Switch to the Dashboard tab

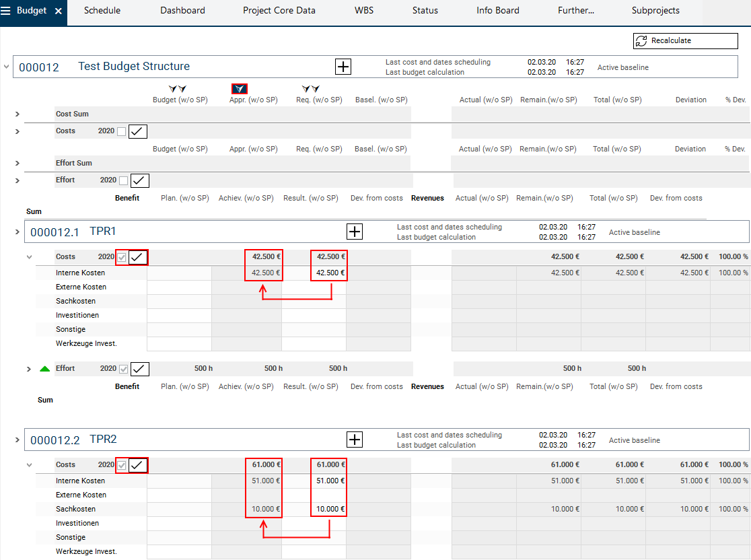182,11
